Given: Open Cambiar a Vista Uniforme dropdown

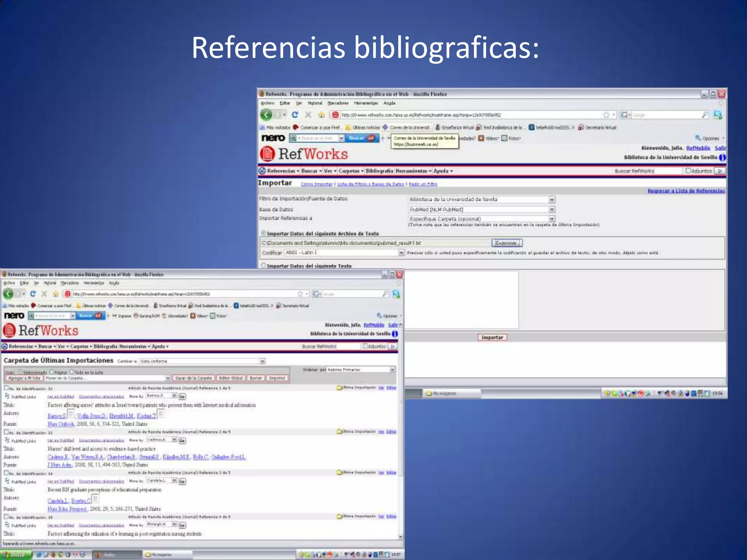Looking at the screenshot, I should 202,361.
